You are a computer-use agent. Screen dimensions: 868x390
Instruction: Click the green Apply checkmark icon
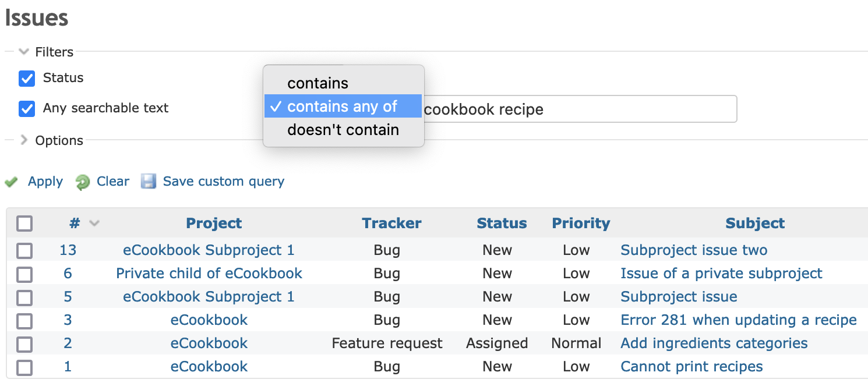pyautogui.click(x=11, y=182)
